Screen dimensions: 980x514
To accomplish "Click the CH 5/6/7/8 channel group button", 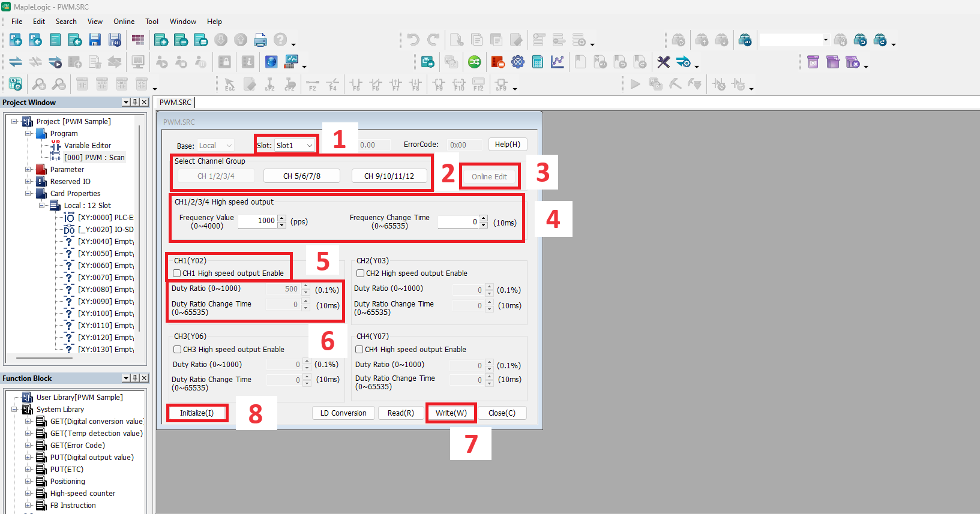I will 302,176.
